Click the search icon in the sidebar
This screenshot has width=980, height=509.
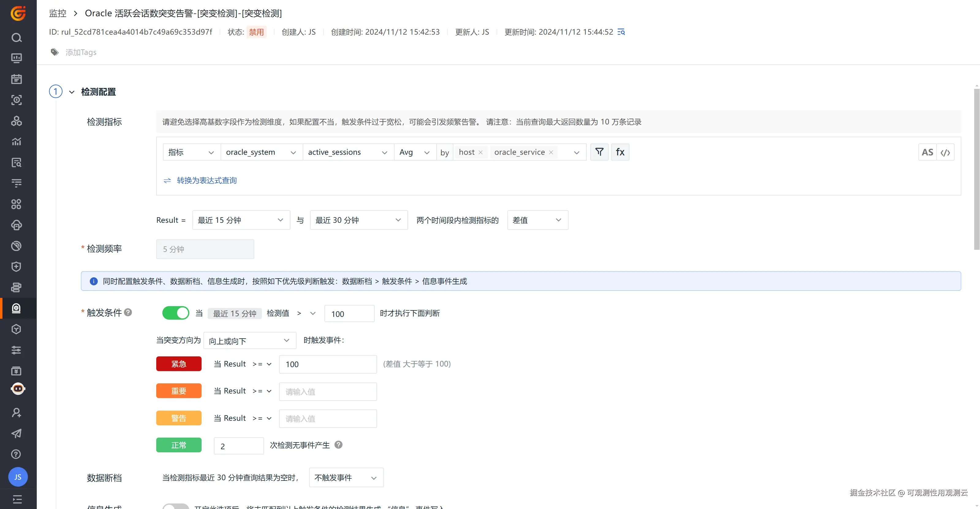(16, 38)
